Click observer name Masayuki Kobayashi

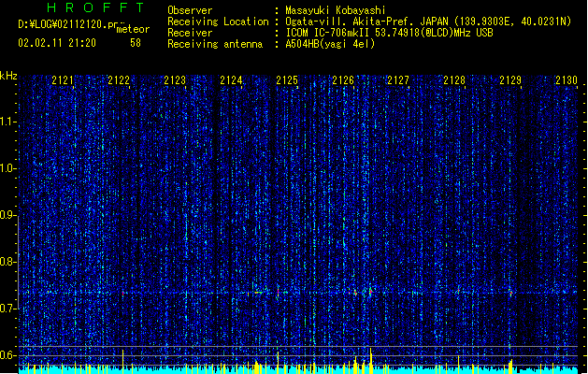click(x=336, y=10)
